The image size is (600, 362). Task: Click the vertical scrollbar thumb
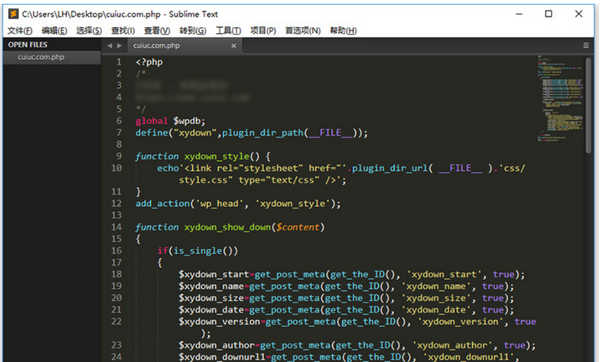[x=588, y=105]
